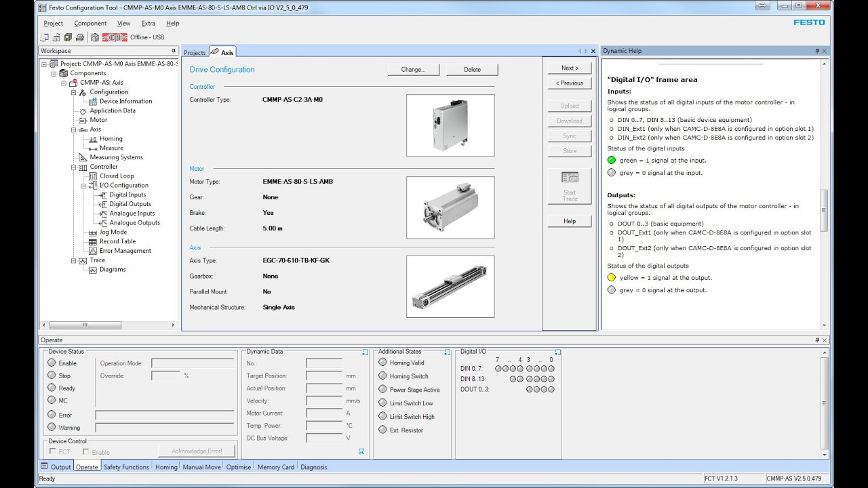Click the Enable status indicator
868x488 pixels.
click(x=52, y=363)
